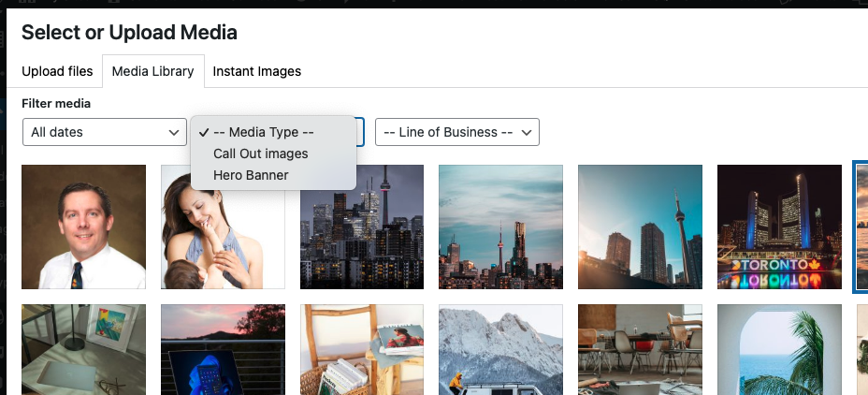Select the desk with framed art thumbnail

click(83, 349)
